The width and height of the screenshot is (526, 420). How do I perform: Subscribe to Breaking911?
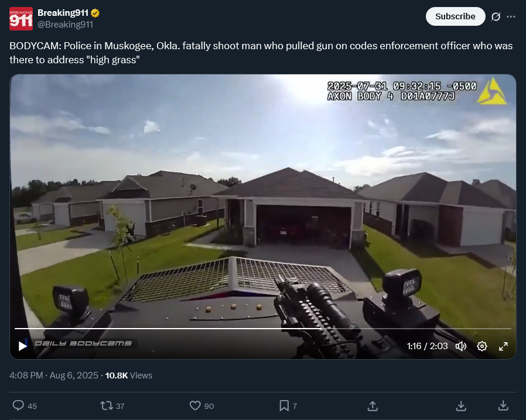tap(455, 16)
